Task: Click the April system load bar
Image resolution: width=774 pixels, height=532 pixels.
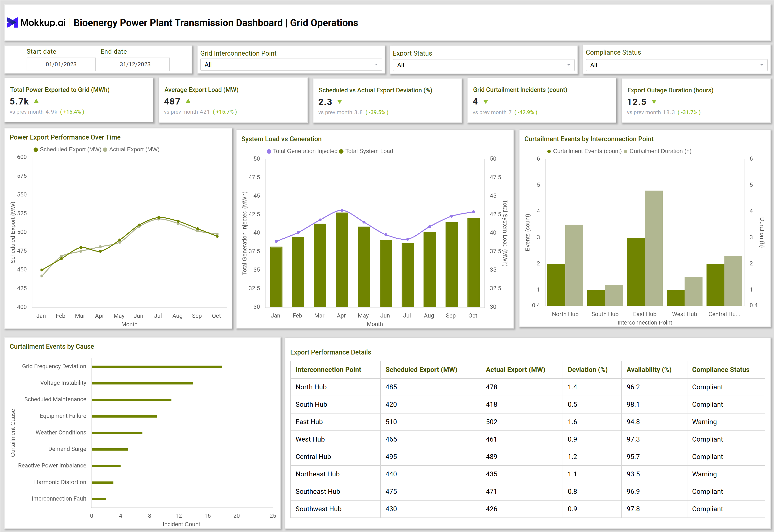Action: point(342,260)
